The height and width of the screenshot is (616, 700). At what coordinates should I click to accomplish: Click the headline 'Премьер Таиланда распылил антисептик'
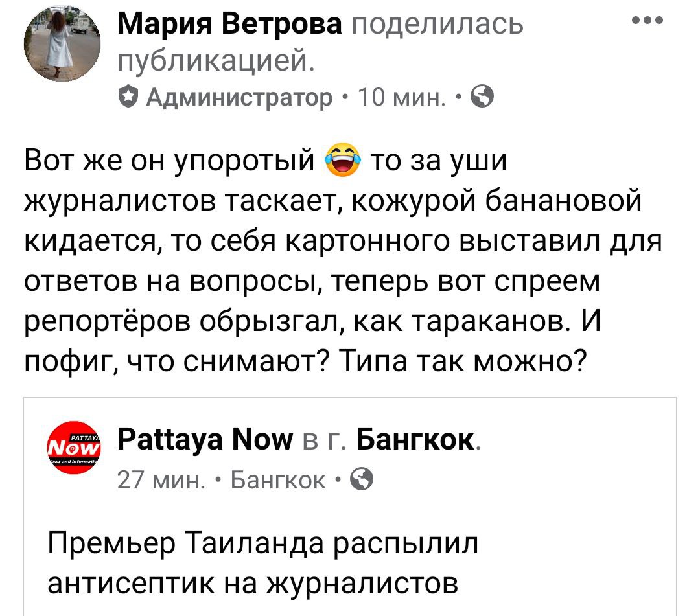pyautogui.click(x=262, y=543)
